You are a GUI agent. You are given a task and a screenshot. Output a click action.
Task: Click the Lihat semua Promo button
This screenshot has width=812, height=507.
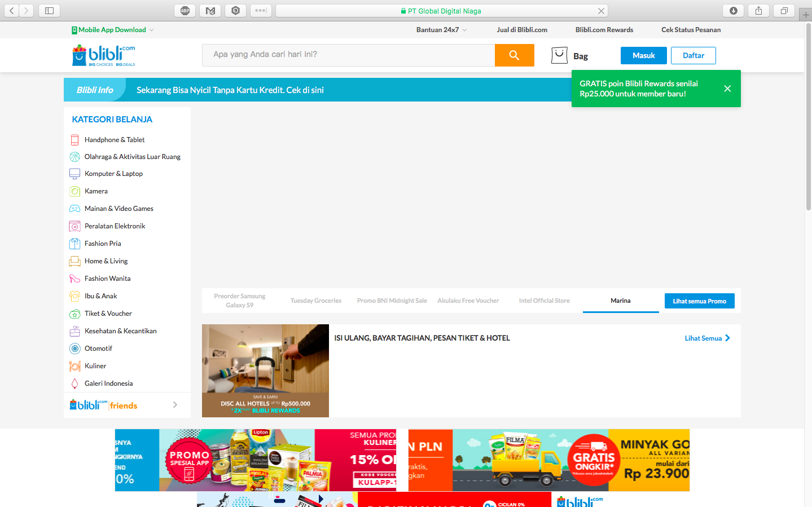point(699,301)
